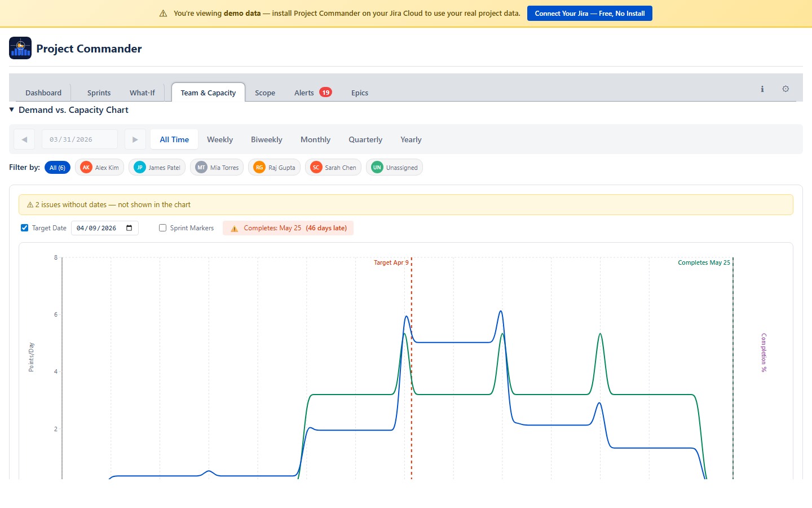Open the info panel via the i icon

[x=762, y=89]
